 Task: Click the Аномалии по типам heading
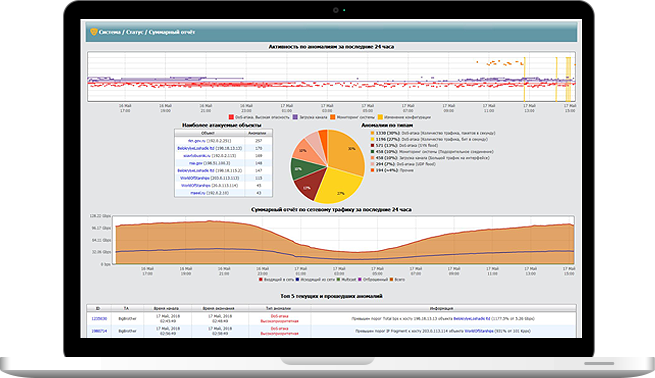point(387,125)
